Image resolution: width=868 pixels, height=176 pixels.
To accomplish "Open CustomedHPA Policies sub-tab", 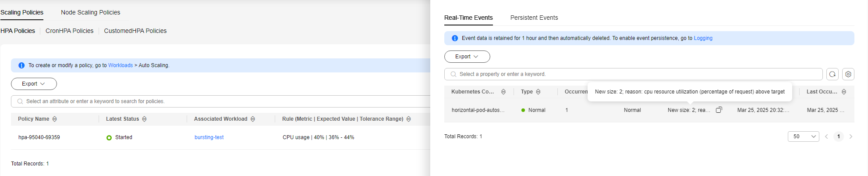I will (135, 31).
